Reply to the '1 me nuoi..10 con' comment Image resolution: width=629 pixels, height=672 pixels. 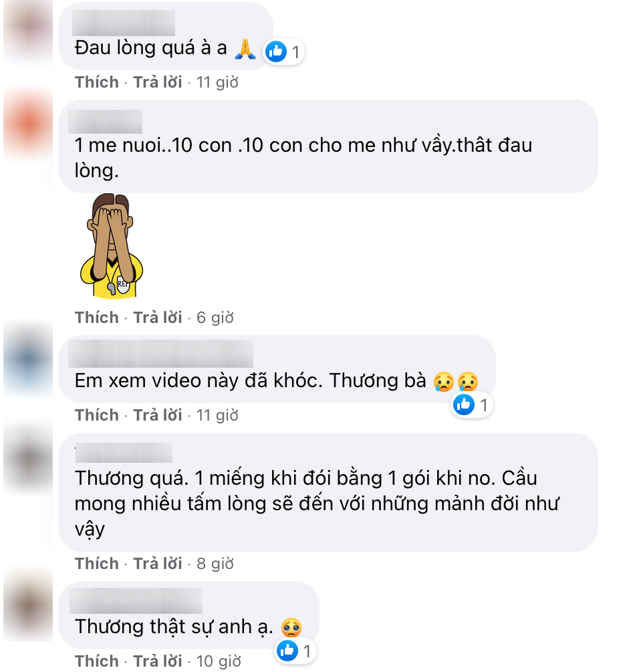click(157, 317)
